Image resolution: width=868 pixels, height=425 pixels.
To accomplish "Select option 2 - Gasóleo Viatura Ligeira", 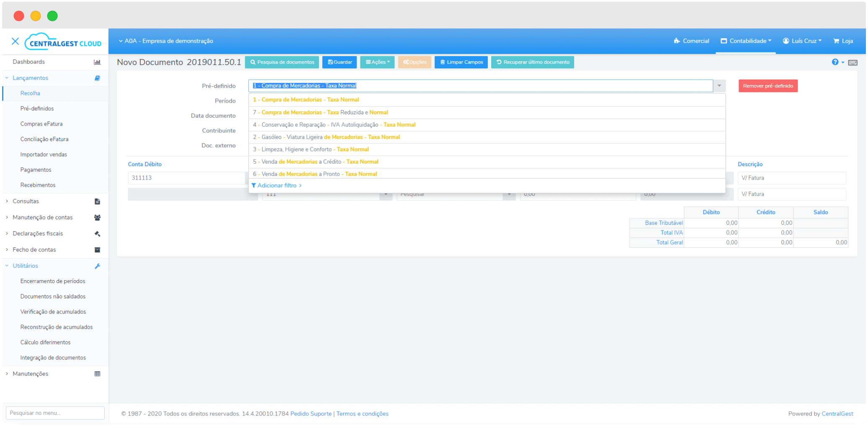I will click(487, 137).
